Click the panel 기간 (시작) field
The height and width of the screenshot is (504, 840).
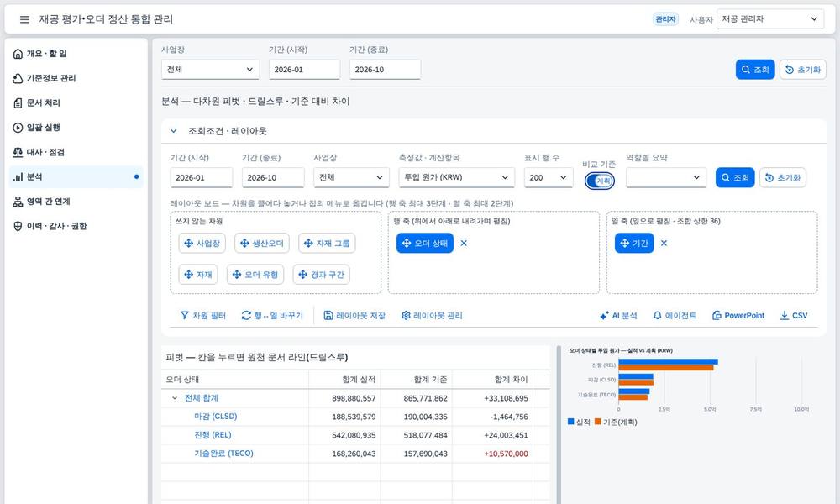[x=202, y=178]
